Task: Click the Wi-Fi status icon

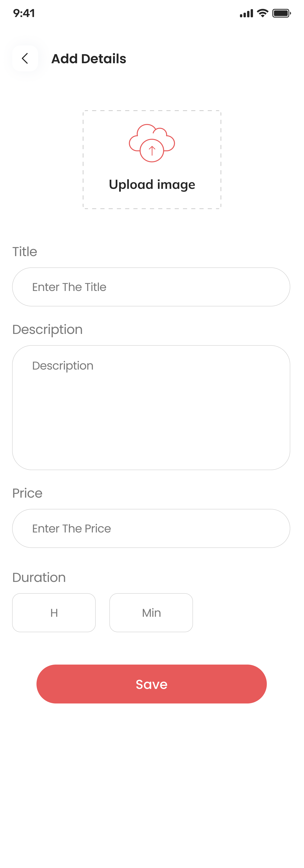Action: 262,13
